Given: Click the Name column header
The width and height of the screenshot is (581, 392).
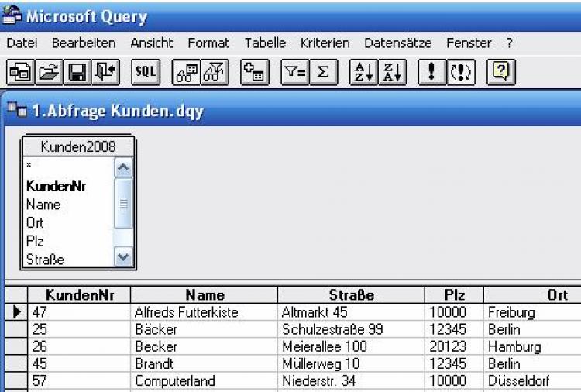Looking at the screenshot, I should point(205,294).
